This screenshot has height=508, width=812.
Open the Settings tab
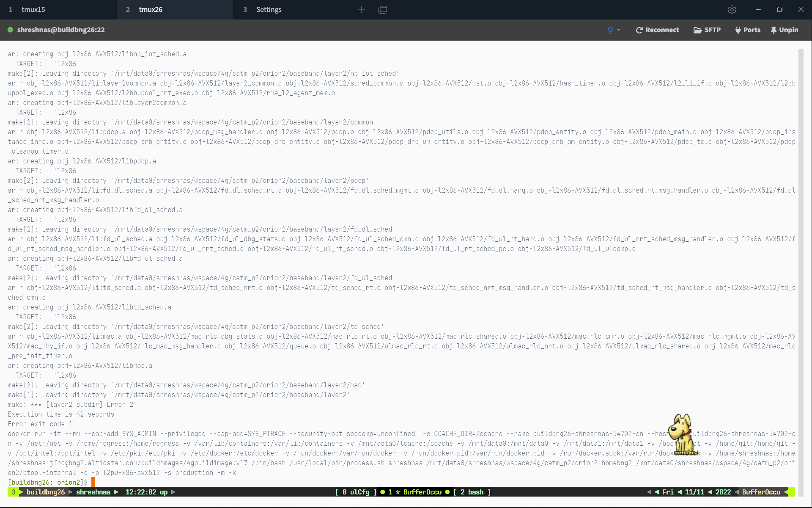[269, 9]
